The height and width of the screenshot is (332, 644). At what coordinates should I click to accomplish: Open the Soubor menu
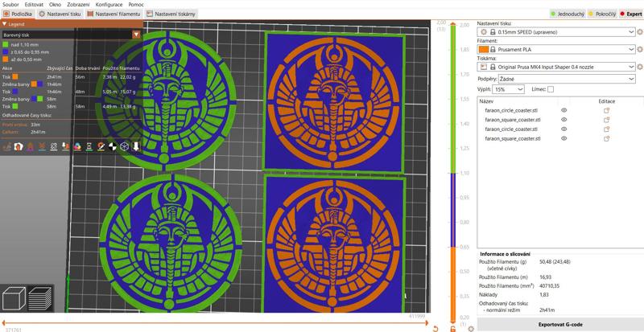(x=10, y=5)
